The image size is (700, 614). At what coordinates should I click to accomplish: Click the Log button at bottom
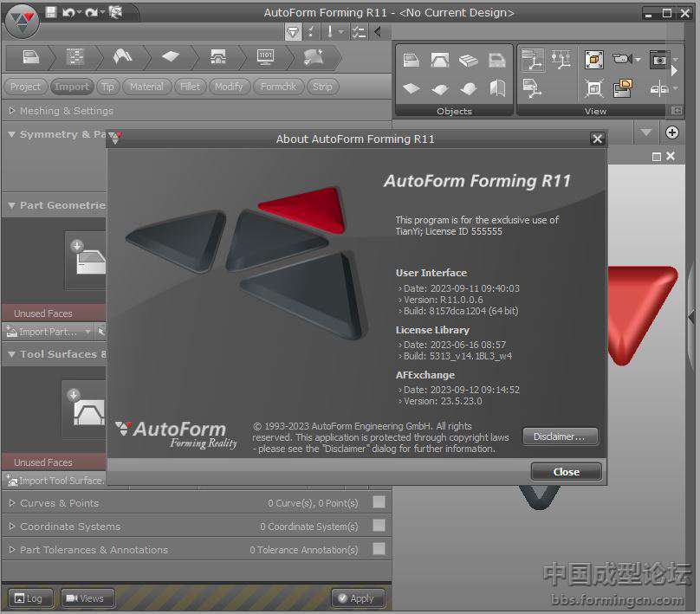point(30,598)
